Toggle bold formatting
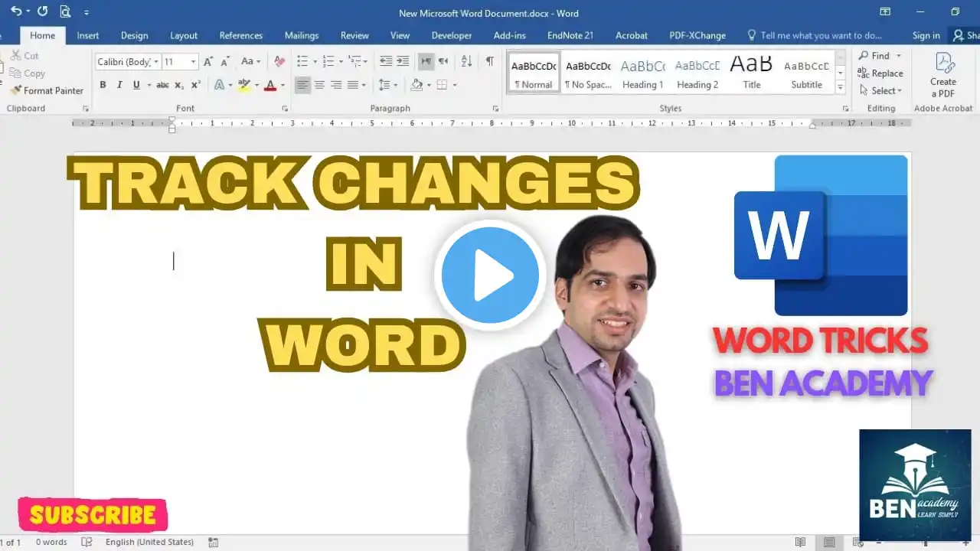The width and height of the screenshot is (980, 551). (x=103, y=85)
